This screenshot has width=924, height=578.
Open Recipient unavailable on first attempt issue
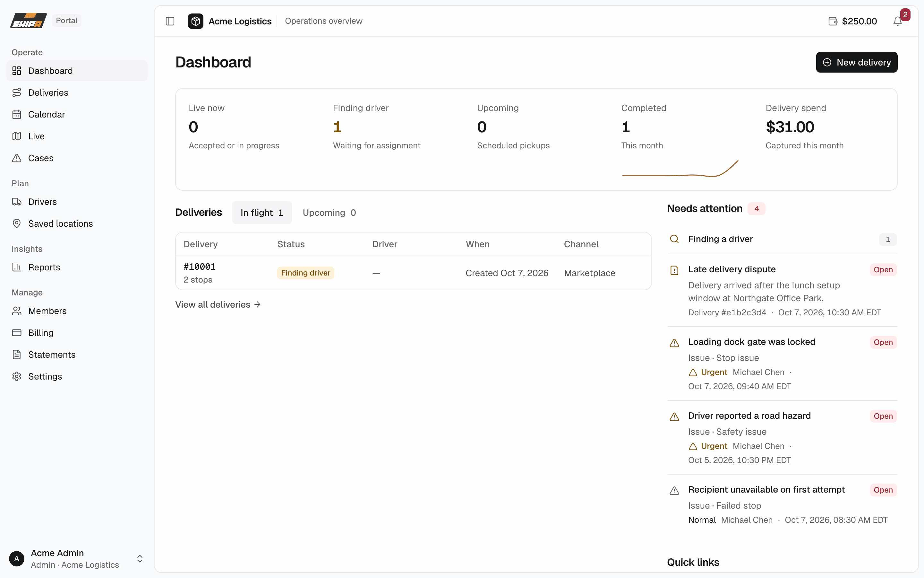pos(782,504)
